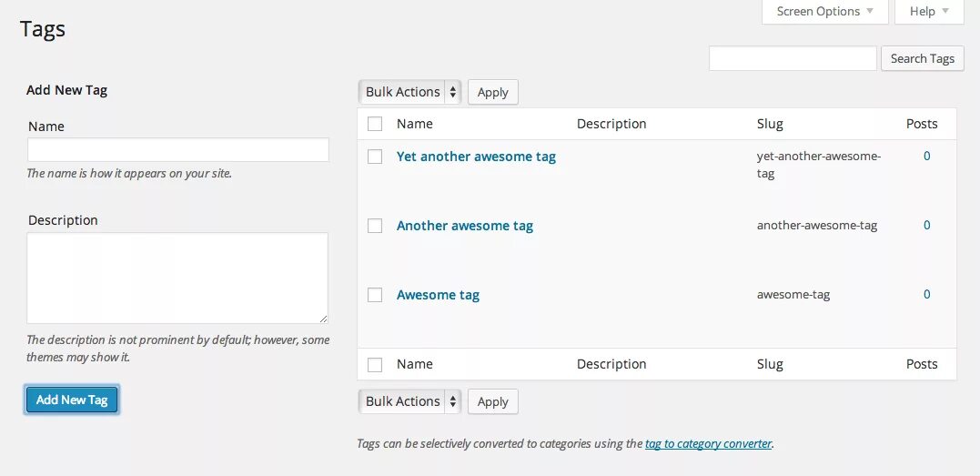Click the yet-another-awesome-tag slug text
980x476 pixels.
(x=819, y=165)
